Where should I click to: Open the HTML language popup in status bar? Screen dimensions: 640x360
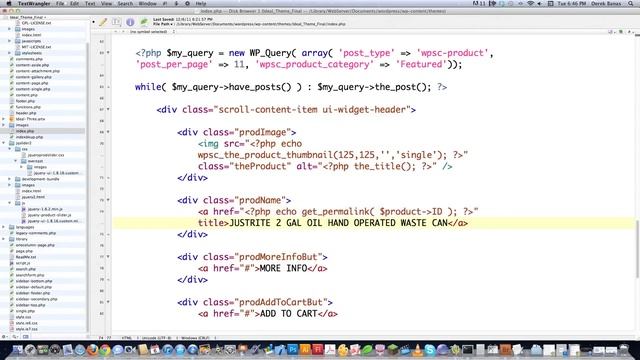coord(129,338)
